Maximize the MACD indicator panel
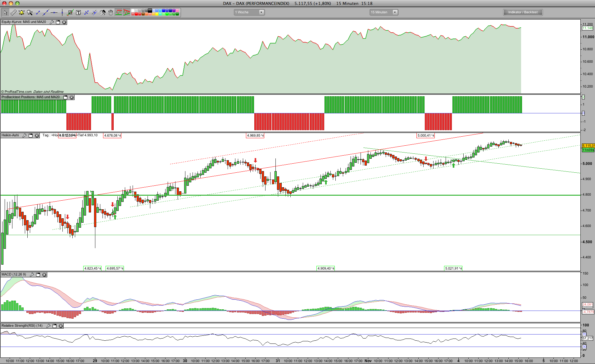The height and width of the screenshot is (364, 595). click(x=38, y=275)
